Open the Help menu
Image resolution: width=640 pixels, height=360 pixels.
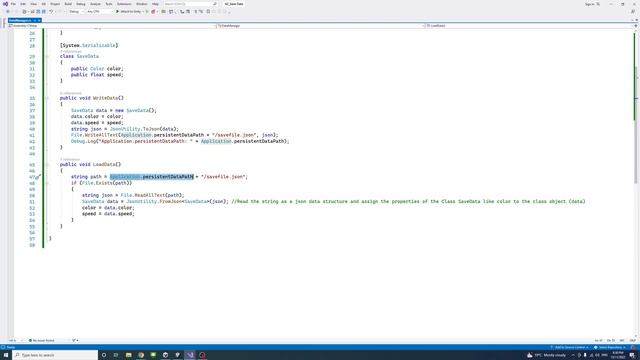(155, 4)
